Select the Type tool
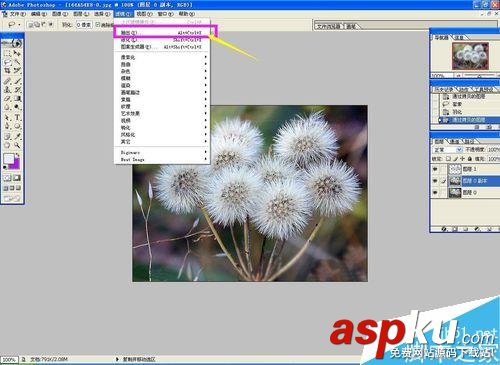 17,118
